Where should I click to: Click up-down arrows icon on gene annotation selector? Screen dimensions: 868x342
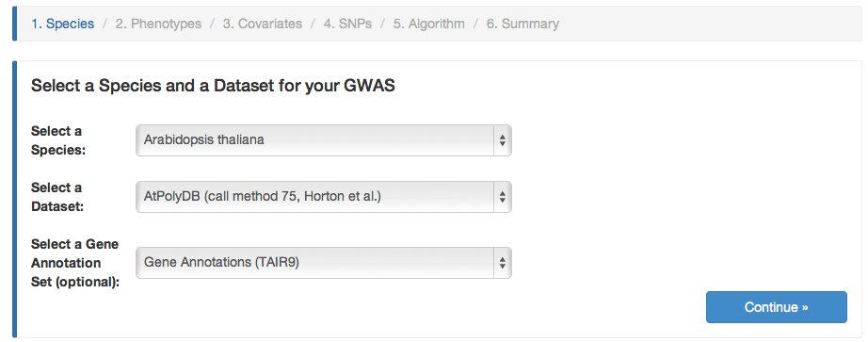coord(502,263)
